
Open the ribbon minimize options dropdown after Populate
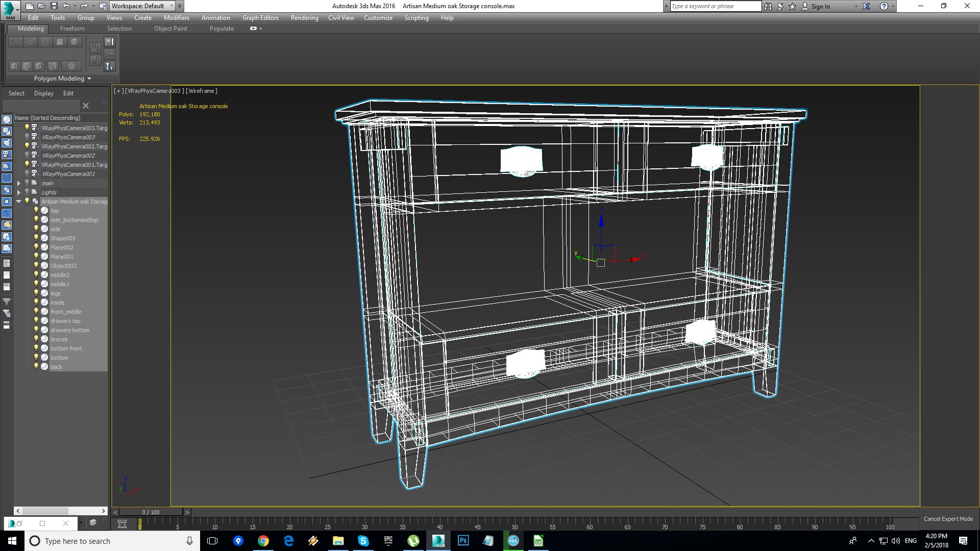point(260,29)
